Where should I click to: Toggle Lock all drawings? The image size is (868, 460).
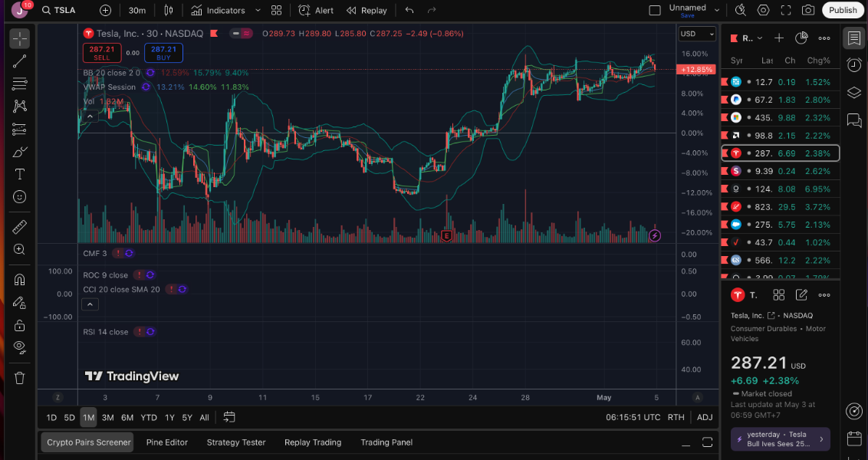coord(19,325)
